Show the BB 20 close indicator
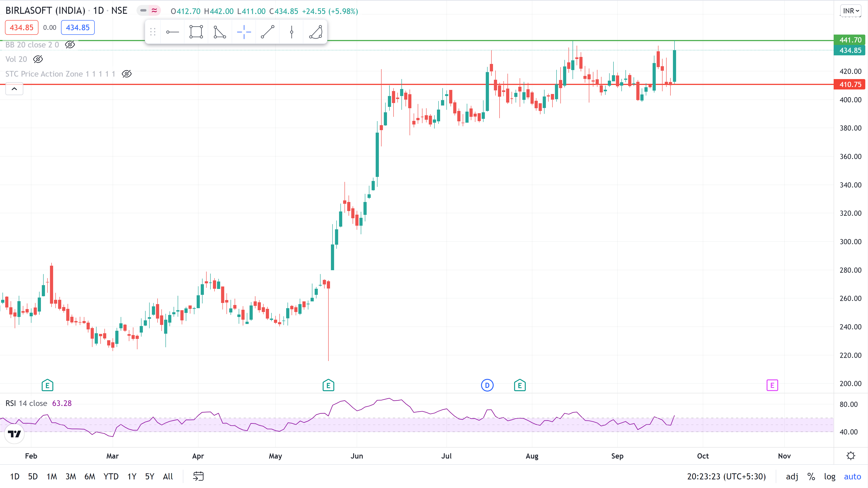This screenshot has height=488, width=868. (70, 45)
